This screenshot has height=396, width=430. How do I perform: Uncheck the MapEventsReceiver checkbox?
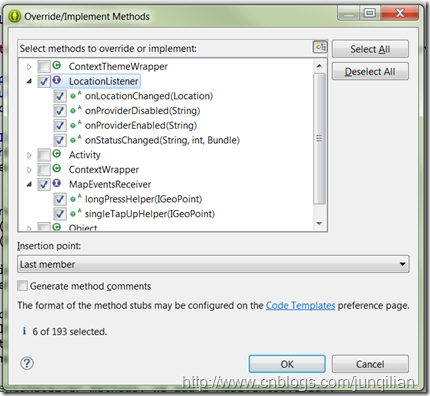point(44,184)
